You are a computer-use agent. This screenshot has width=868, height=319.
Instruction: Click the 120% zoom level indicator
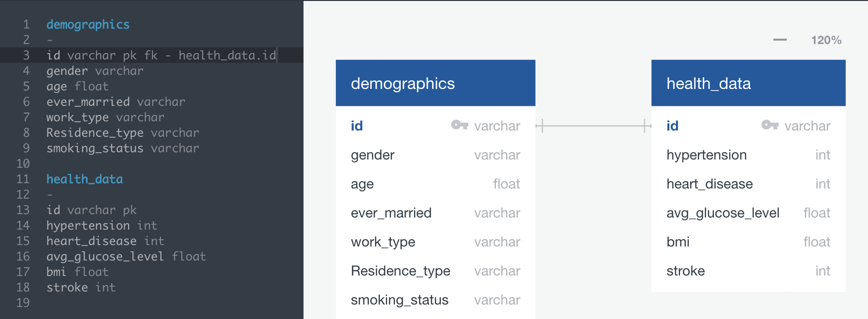coord(826,40)
